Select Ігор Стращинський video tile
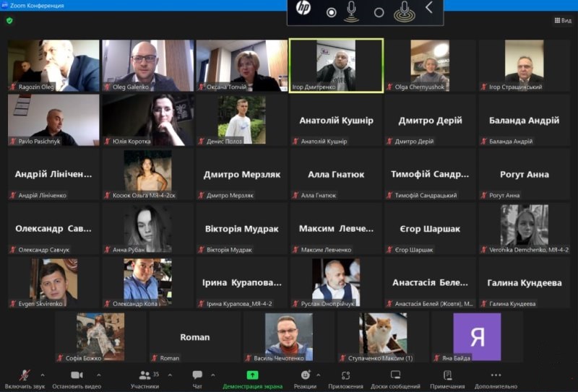 pos(525,66)
